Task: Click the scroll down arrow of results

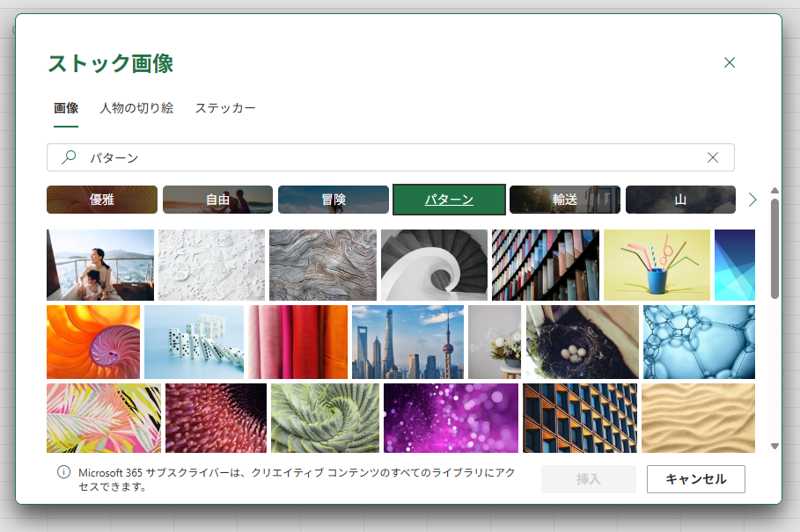Action: pos(774,446)
